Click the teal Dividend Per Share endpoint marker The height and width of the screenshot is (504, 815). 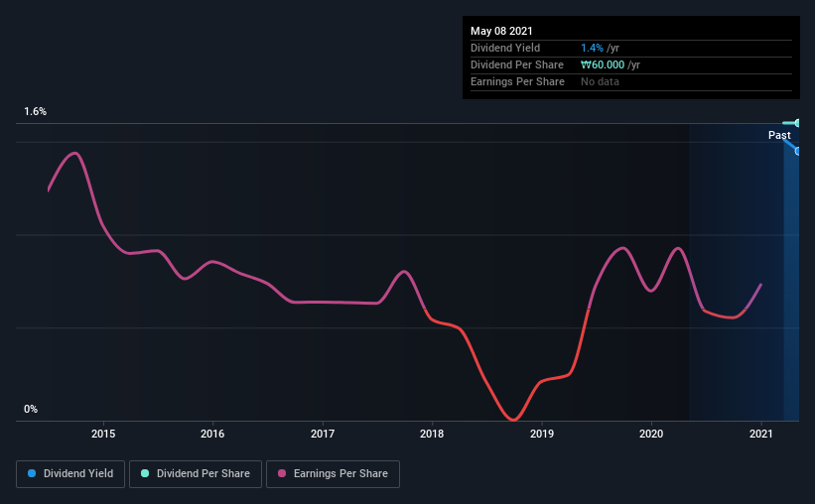point(797,123)
